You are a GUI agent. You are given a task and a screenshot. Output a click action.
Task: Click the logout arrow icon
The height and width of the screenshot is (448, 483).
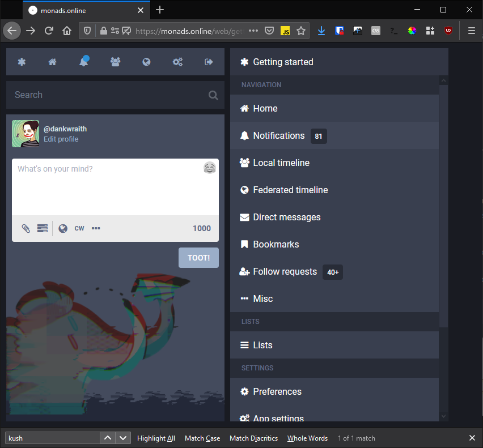209,62
